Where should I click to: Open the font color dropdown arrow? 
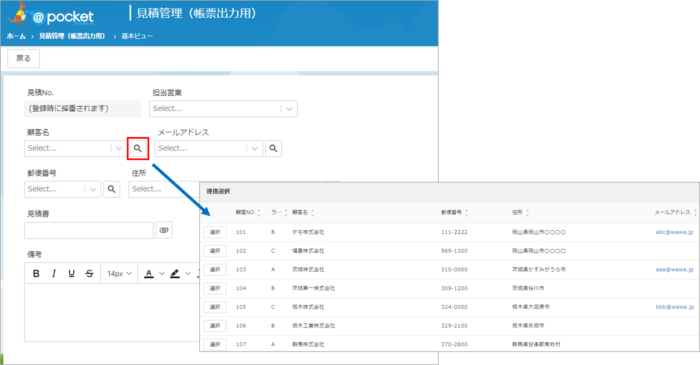coord(162,274)
